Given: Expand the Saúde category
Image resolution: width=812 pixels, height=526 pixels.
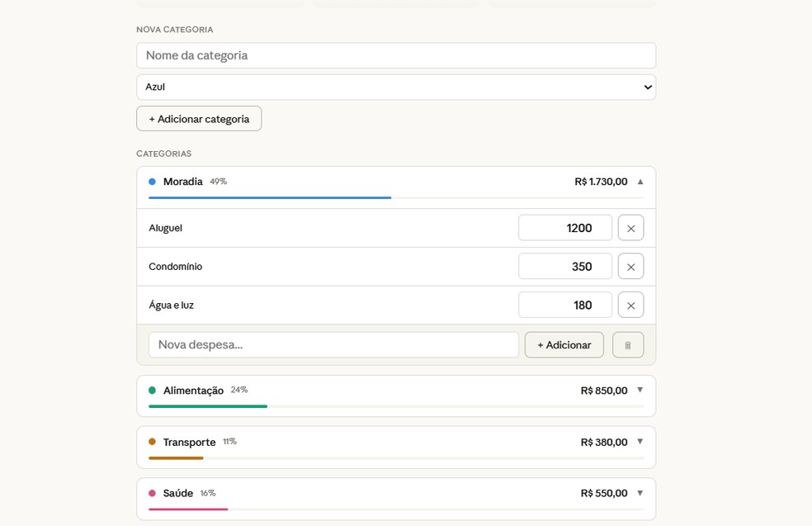Looking at the screenshot, I should pos(640,493).
